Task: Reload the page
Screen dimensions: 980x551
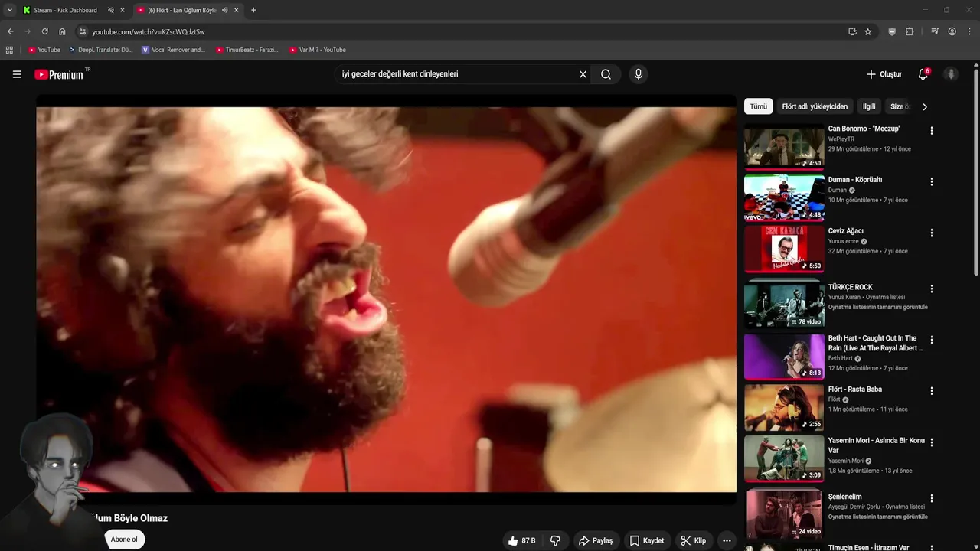Action: pyautogui.click(x=44, y=31)
